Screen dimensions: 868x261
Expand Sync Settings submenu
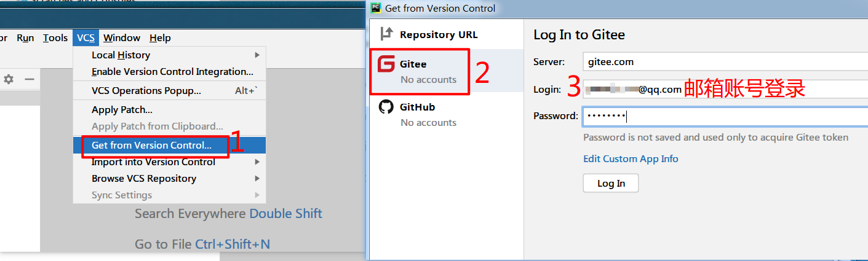(170, 195)
